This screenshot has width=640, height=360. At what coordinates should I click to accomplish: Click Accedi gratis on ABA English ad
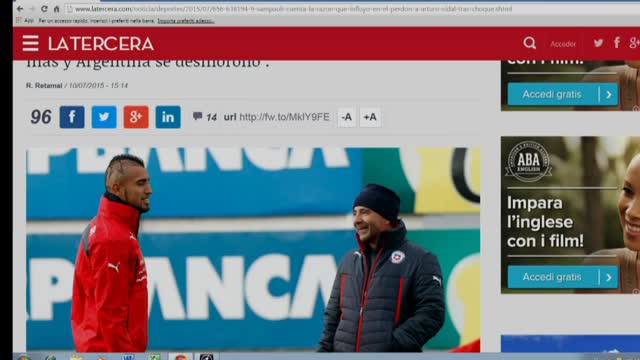563,277
